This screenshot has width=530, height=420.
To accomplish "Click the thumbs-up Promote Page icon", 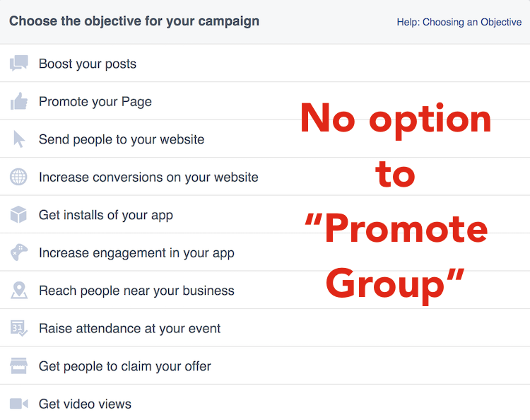I will (18, 102).
